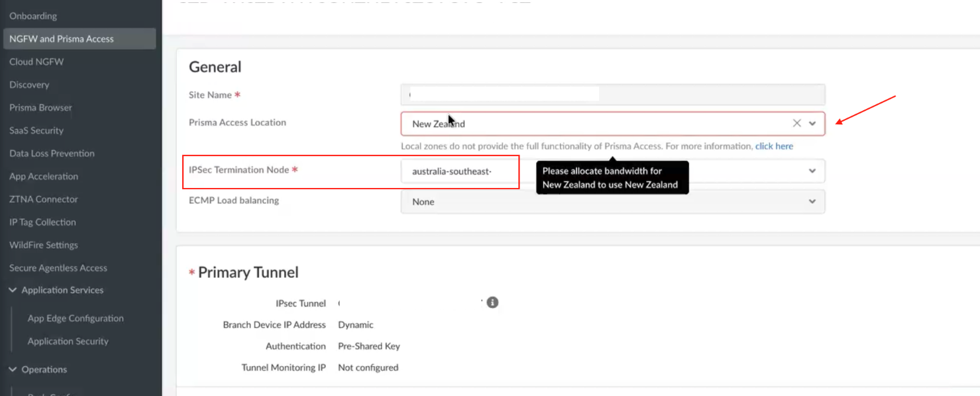Open App Acceleration sidebar item
This screenshot has height=396, width=980.
tap(44, 177)
